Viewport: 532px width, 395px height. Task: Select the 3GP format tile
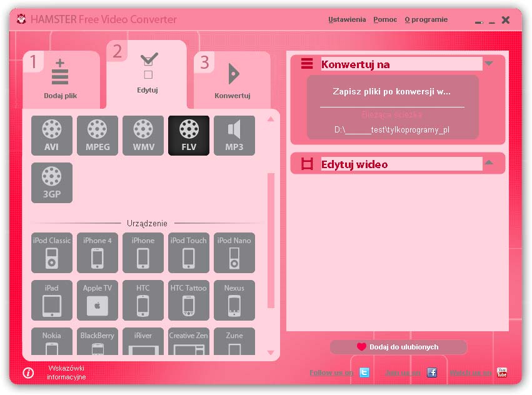pyautogui.click(x=51, y=182)
